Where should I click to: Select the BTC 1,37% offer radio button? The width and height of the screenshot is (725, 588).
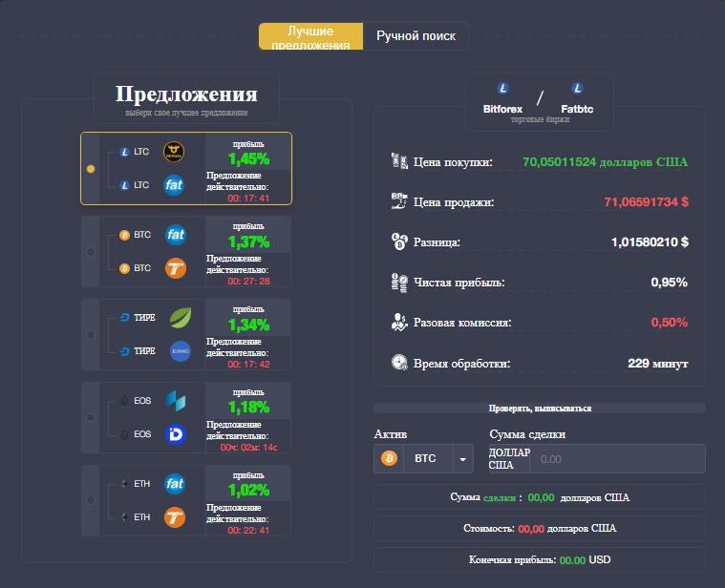[x=91, y=251]
